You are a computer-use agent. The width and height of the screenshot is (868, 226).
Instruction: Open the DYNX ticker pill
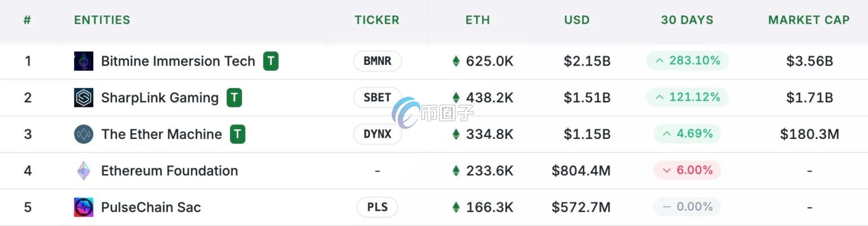[377, 134]
